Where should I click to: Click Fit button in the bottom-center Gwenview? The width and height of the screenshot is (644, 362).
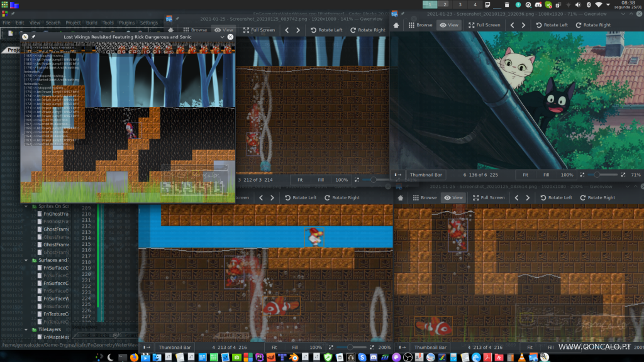click(274, 347)
